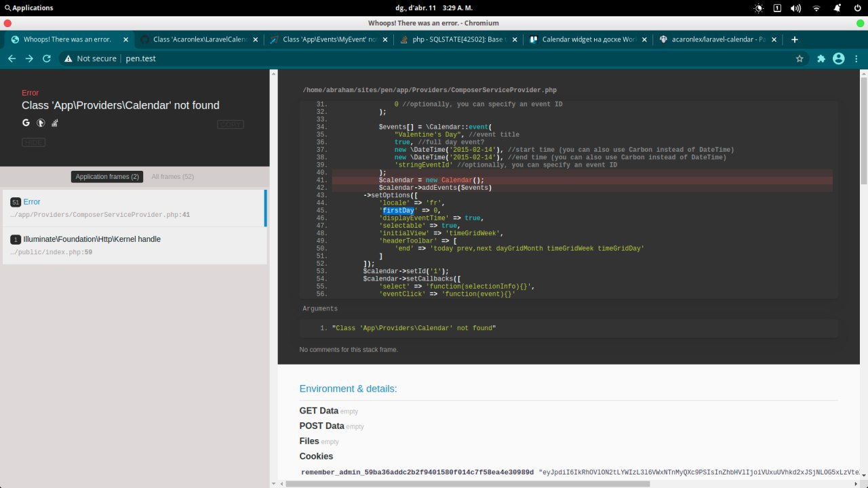The image size is (868, 488).
Task: Search the error on DuckDuckGo icon
Action: 41,123
